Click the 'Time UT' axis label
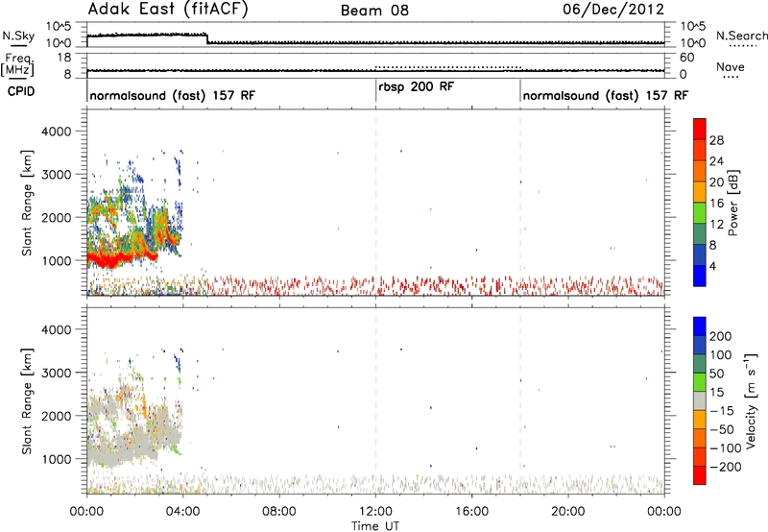Screen dimensions: 768x532 pos(375,526)
